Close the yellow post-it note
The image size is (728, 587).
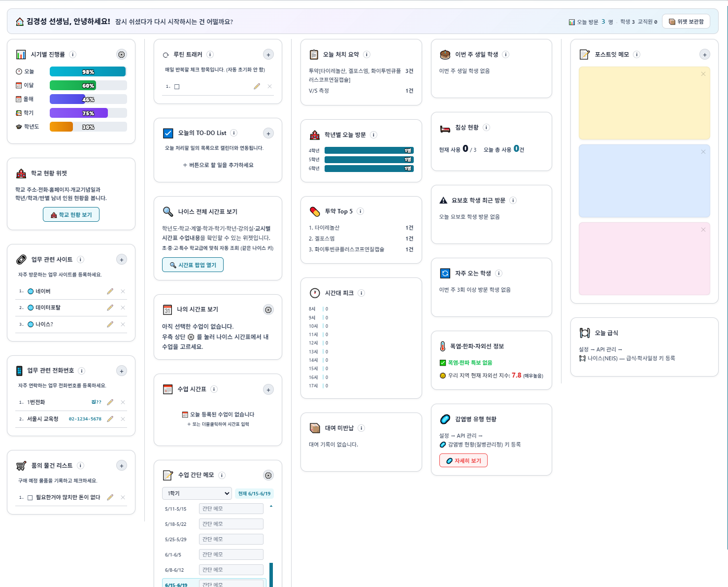pyautogui.click(x=703, y=74)
